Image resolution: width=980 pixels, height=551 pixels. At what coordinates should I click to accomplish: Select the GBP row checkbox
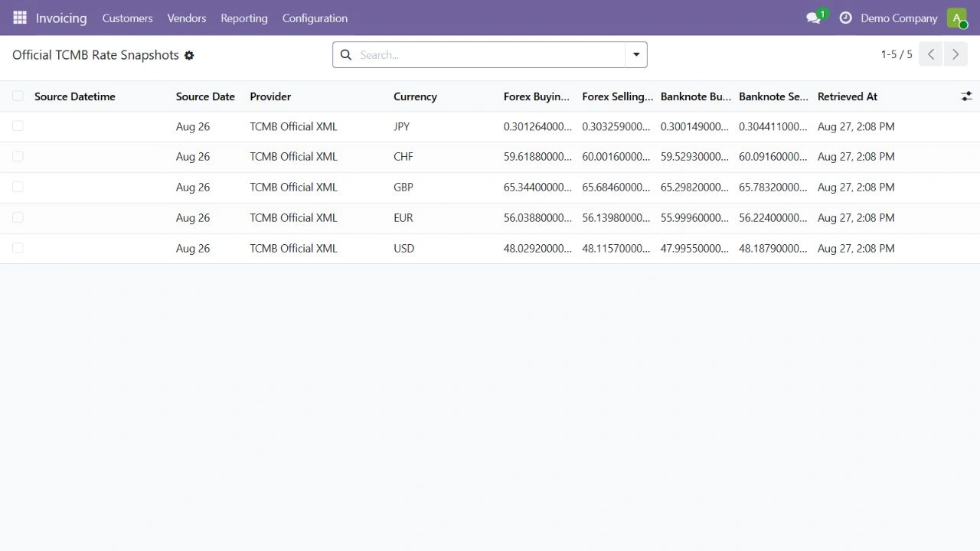18,187
